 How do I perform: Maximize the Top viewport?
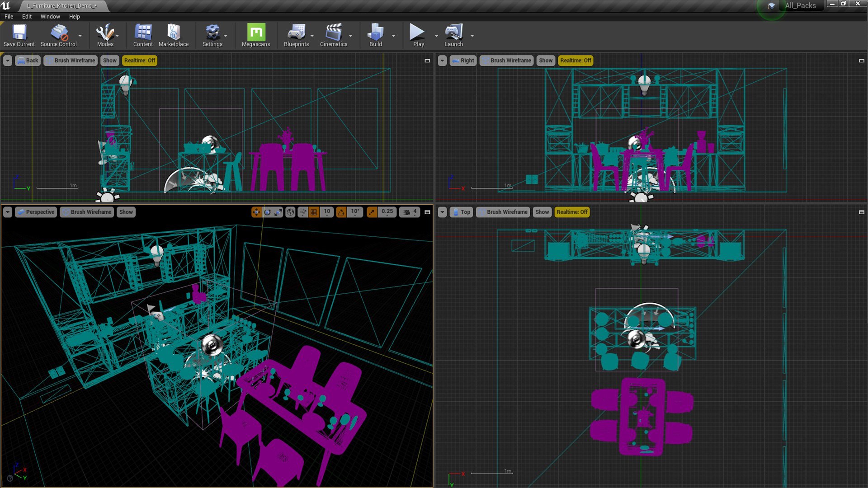[861, 212]
